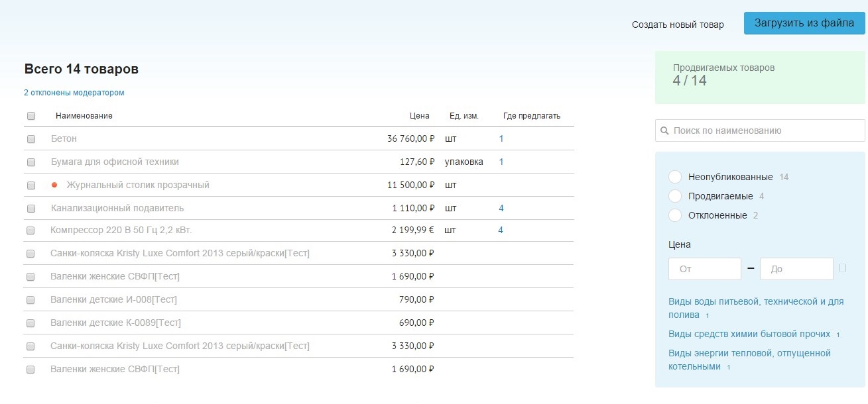
Task: Check the box for Бетон row
Action: pos(31,139)
